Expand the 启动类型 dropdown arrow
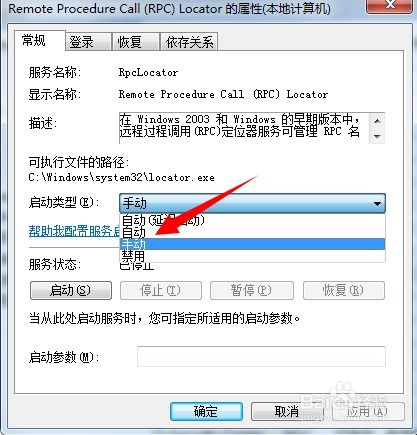The image size is (417, 435). pos(377,203)
